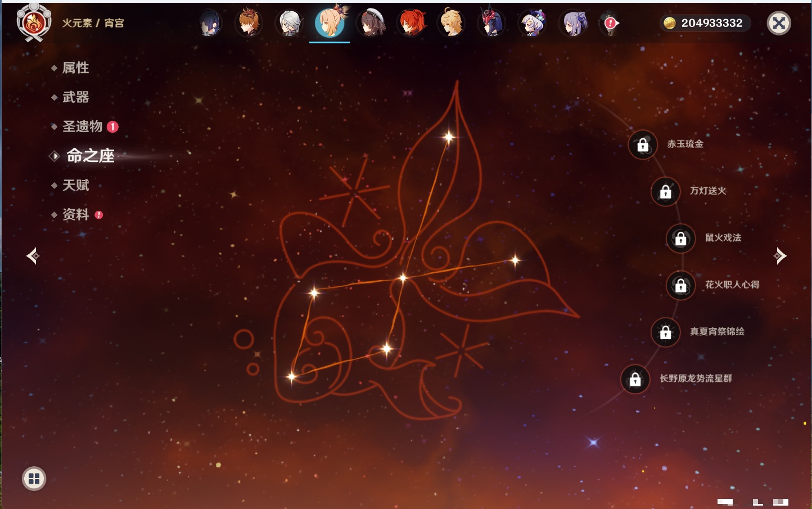Click the Pyro element emblem

[34, 23]
